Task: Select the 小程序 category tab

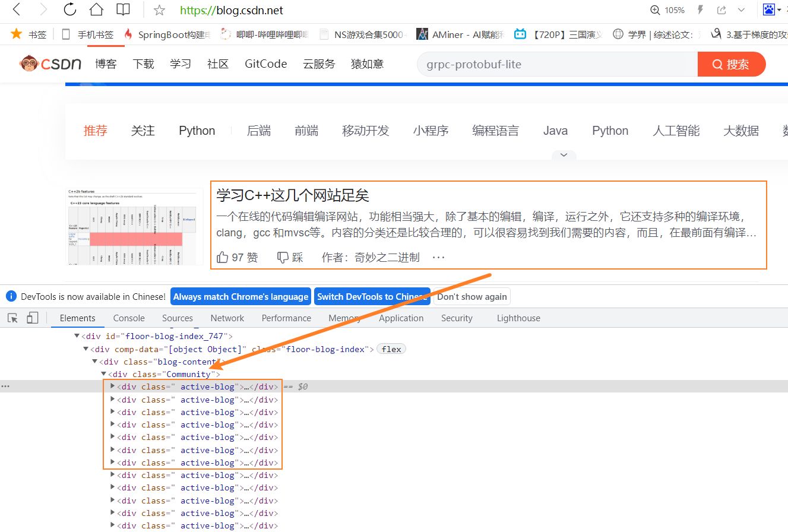Action: 431,131
